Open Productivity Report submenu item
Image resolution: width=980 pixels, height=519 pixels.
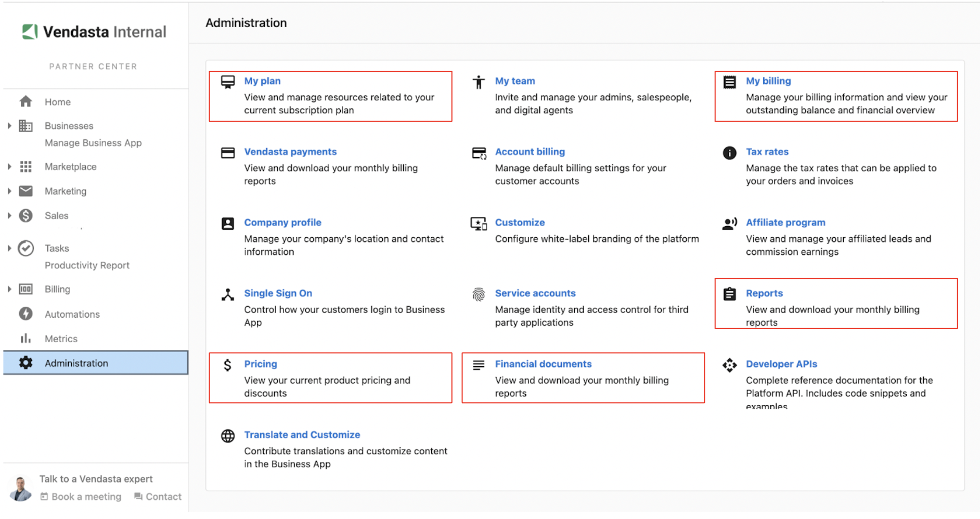click(x=87, y=265)
